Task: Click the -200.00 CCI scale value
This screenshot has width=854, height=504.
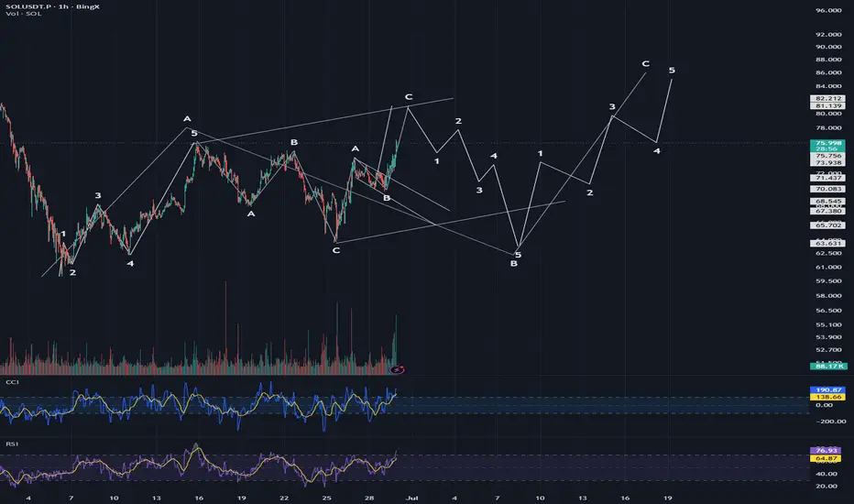Action: click(830, 422)
